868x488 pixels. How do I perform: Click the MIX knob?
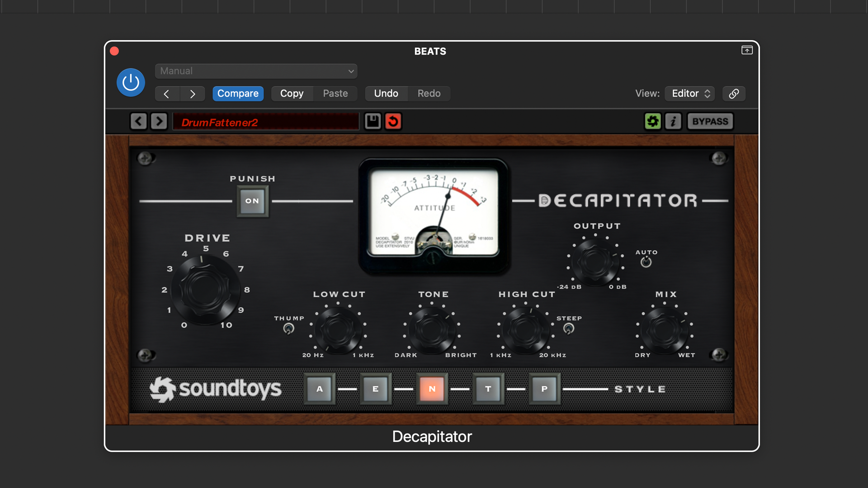(665, 330)
